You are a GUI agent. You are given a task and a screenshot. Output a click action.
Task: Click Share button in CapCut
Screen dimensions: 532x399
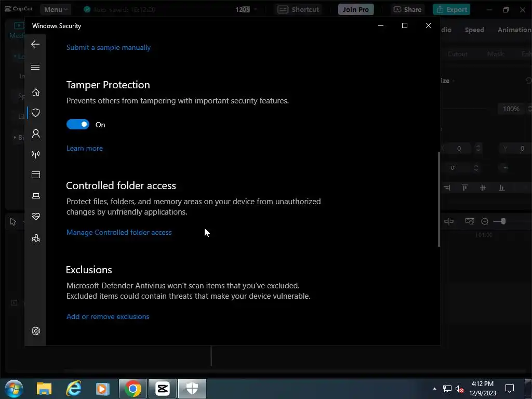(407, 9)
